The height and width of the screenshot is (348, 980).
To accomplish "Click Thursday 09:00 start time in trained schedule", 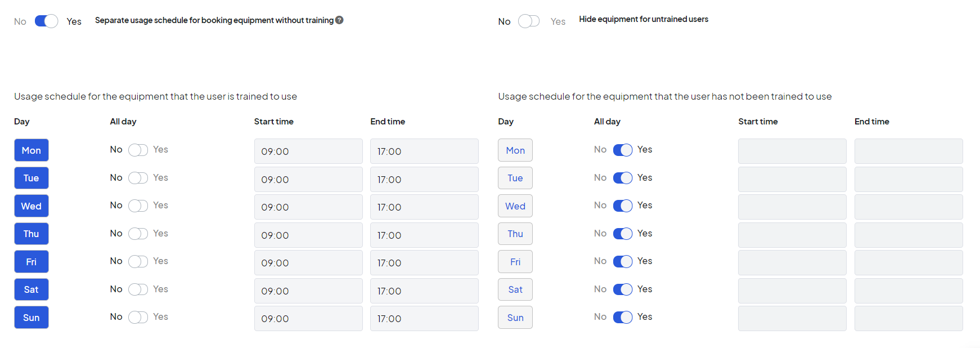I will click(308, 235).
